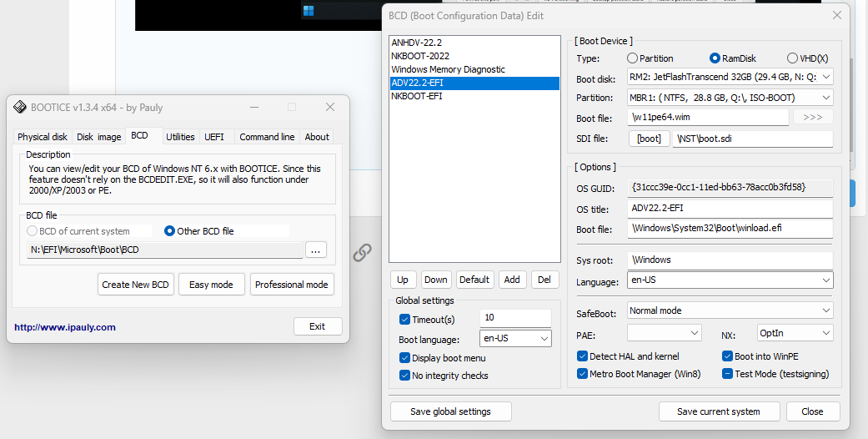Toggle the Timeout(s) checkbox

pos(404,320)
